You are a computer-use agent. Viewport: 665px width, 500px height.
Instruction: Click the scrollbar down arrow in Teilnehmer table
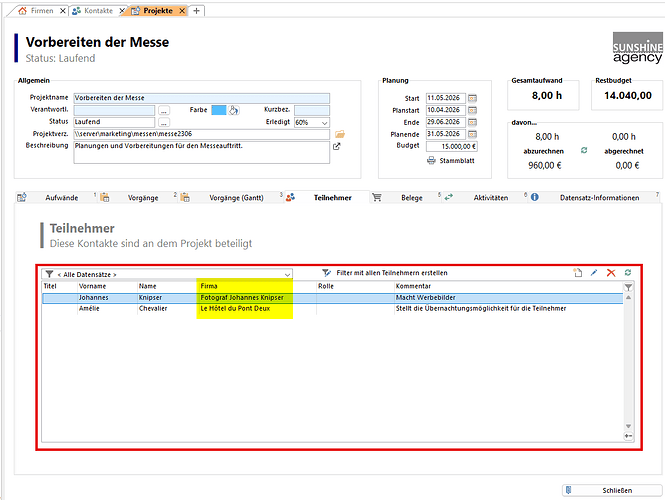coord(628,426)
